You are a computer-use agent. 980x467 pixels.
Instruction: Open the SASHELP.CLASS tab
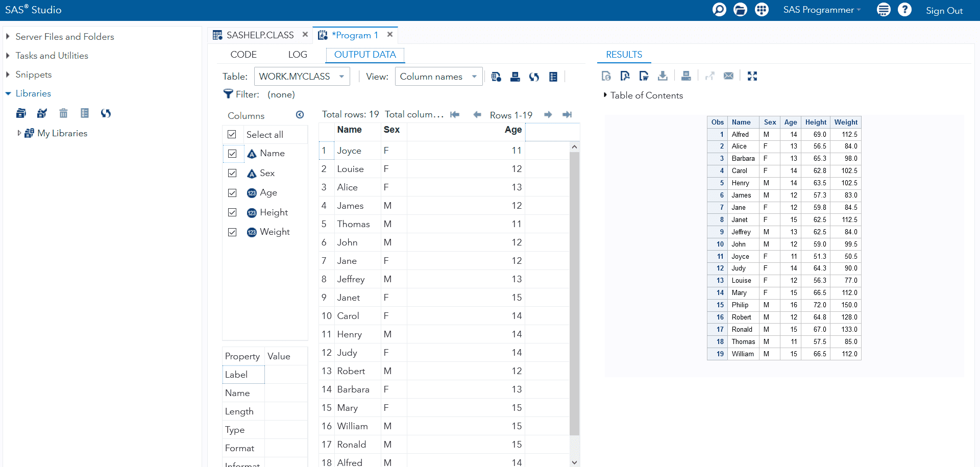260,35
